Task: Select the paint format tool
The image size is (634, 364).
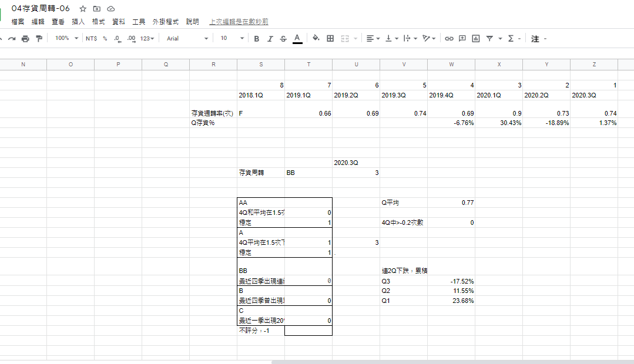Action: coord(39,39)
